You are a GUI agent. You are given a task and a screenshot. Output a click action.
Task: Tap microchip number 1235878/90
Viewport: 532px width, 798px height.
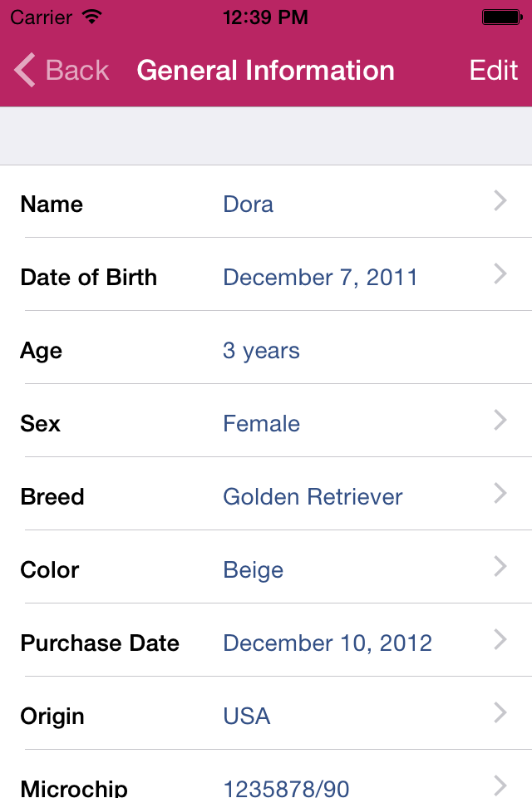(287, 786)
